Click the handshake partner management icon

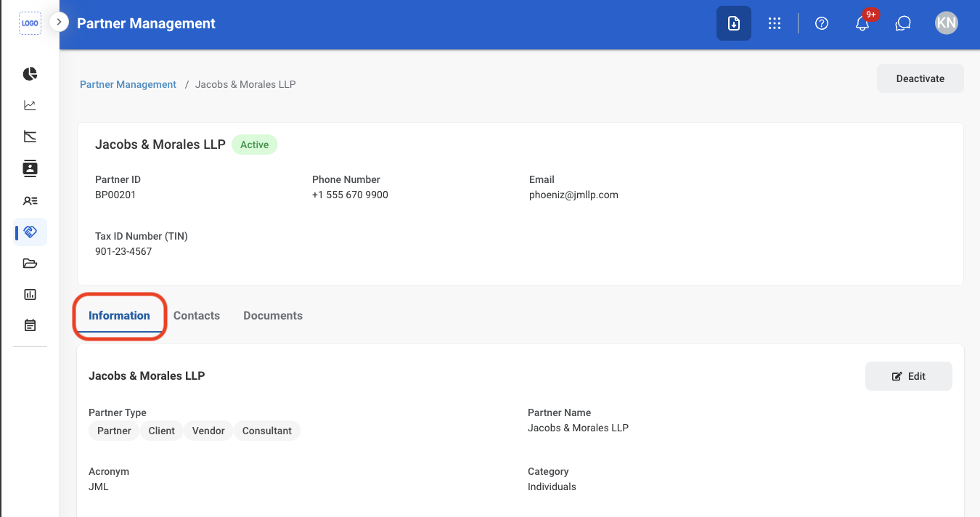(x=30, y=232)
